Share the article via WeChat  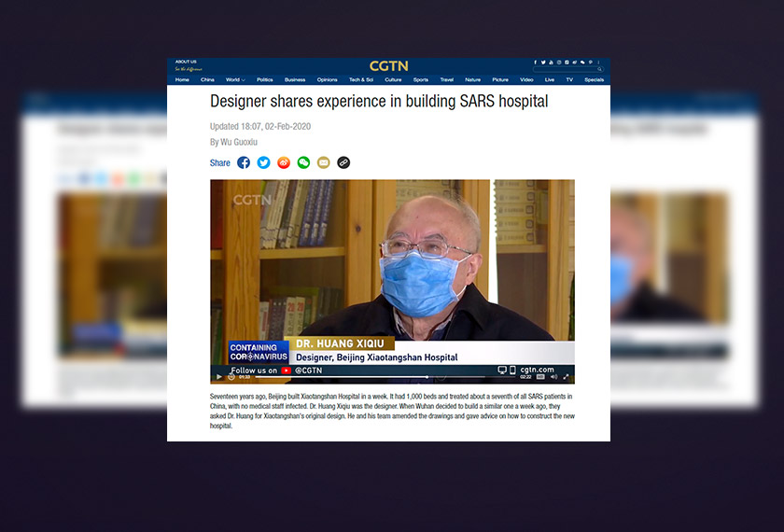pos(303,162)
